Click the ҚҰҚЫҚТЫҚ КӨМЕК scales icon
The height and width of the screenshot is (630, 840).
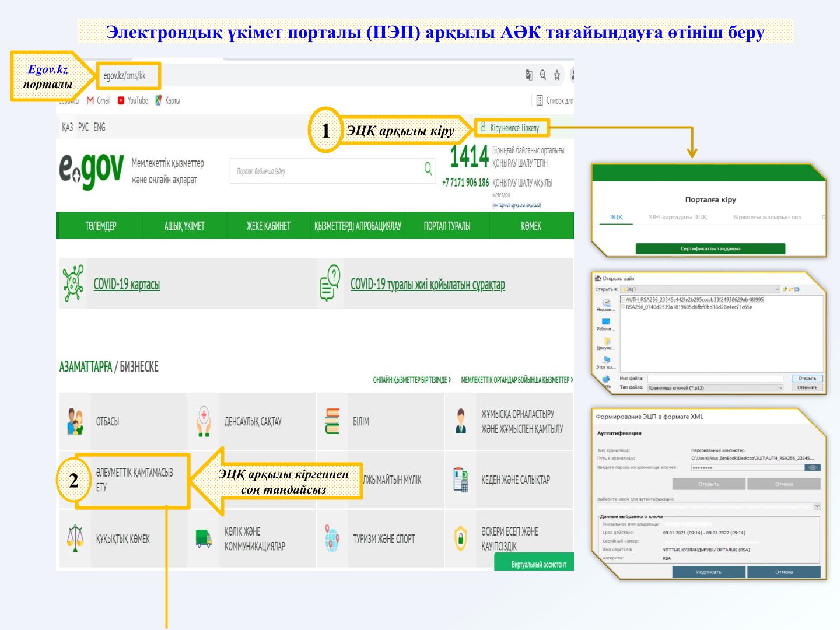(75, 538)
